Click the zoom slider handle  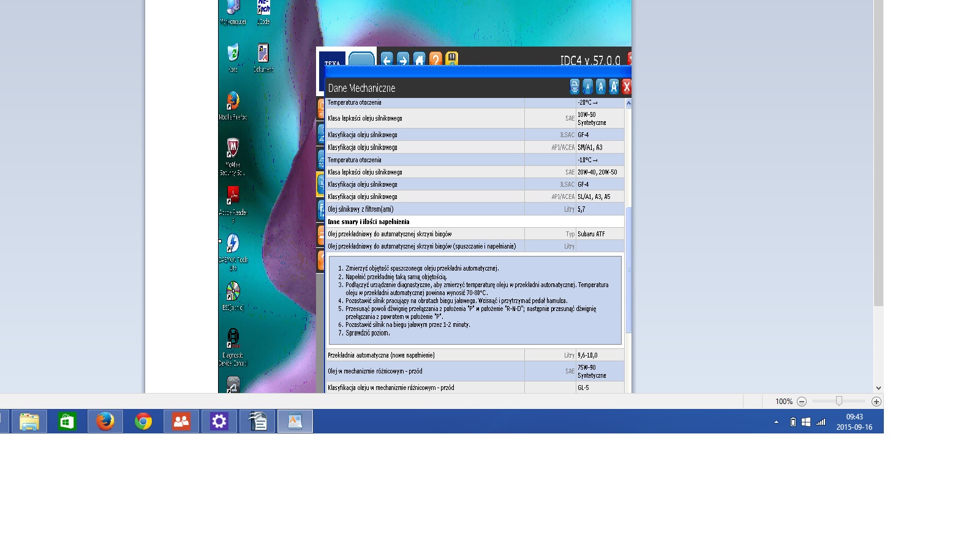click(839, 401)
